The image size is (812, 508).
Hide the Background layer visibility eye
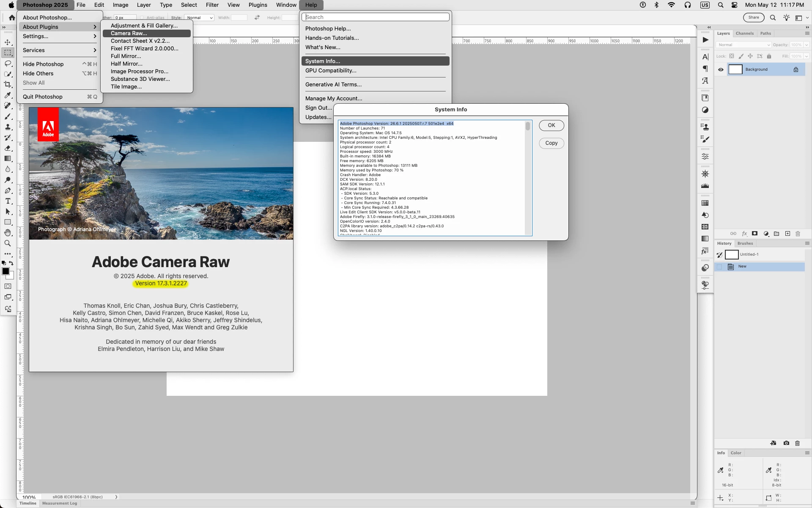coord(721,69)
